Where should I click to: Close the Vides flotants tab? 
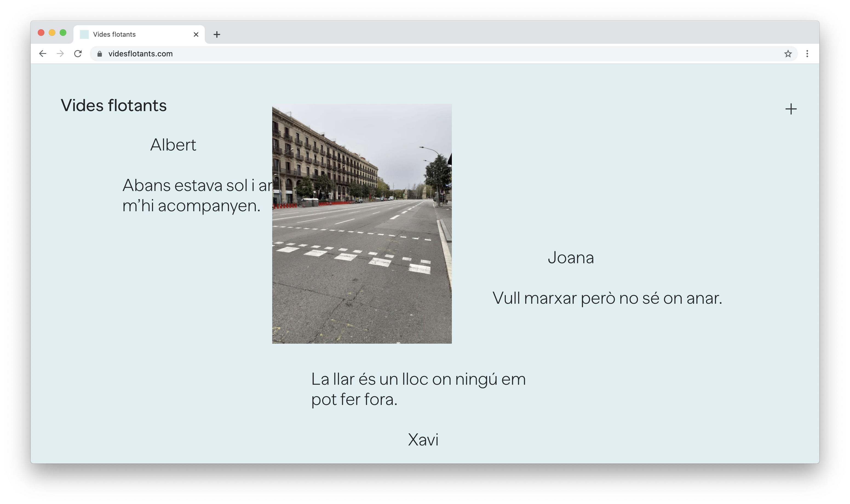tap(196, 34)
